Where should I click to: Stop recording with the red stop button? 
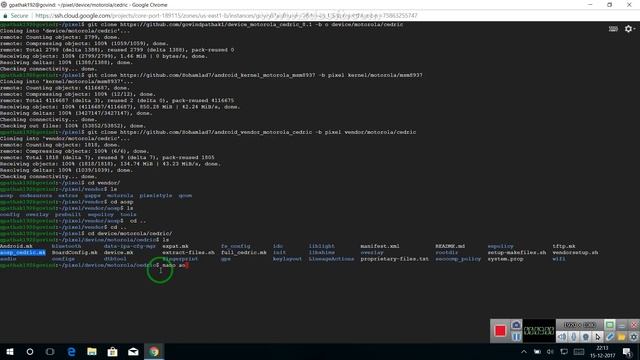[x=500, y=331]
